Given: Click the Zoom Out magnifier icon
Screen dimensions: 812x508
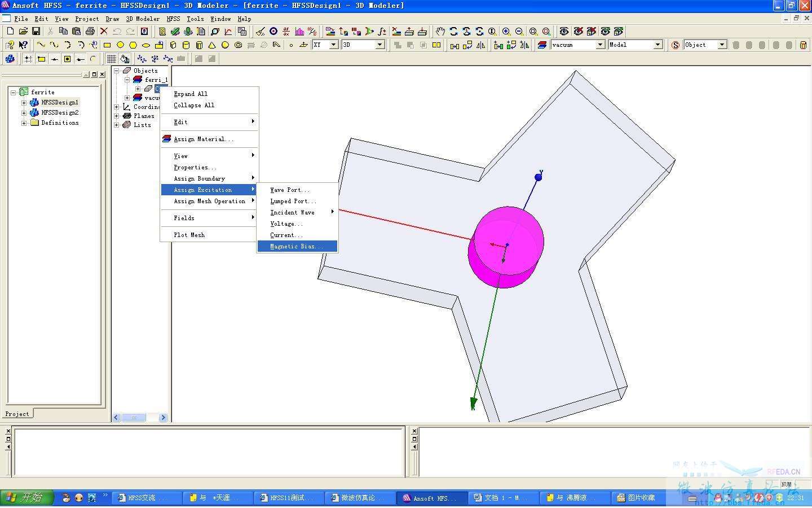Looking at the screenshot, I should pyautogui.click(x=519, y=31).
